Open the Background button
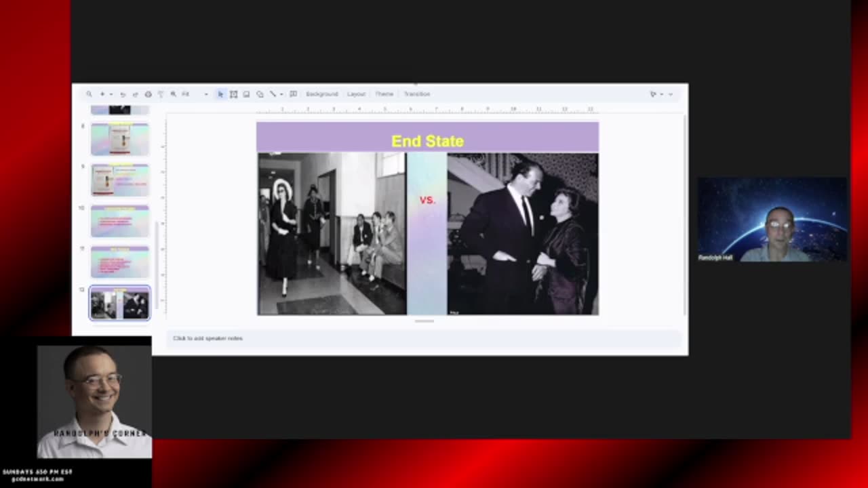The height and width of the screenshot is (488, 868). 321,94
